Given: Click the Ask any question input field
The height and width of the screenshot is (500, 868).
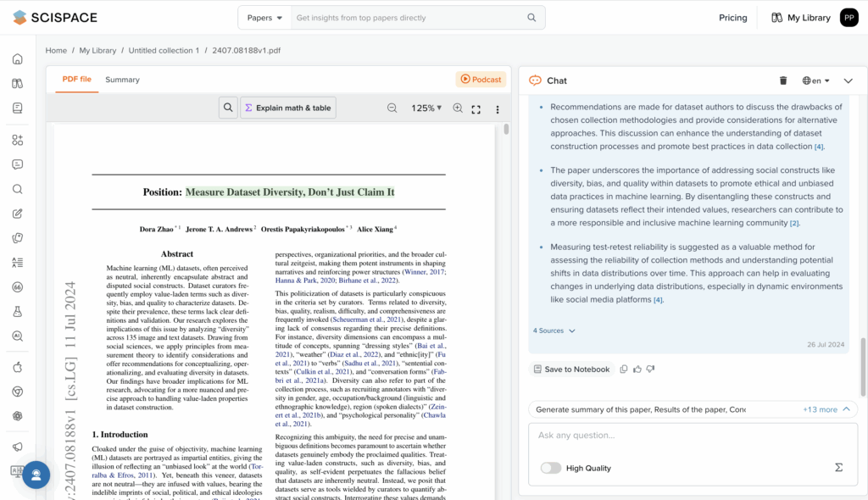Looking at the screenshot, I should click(x=678, y=436).
